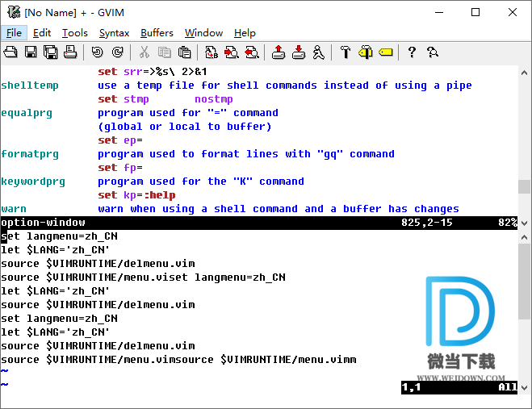The height and width of the screenshot is (409, 532).
Task: Click the Open file toolbar icon
Action: 11,52
